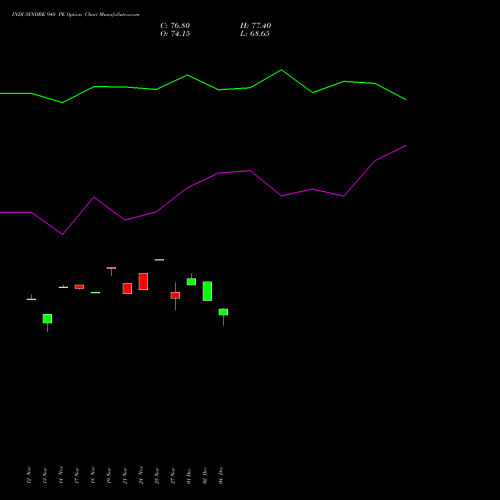Click the low value 'L: 68.65'

pos(255,34)
